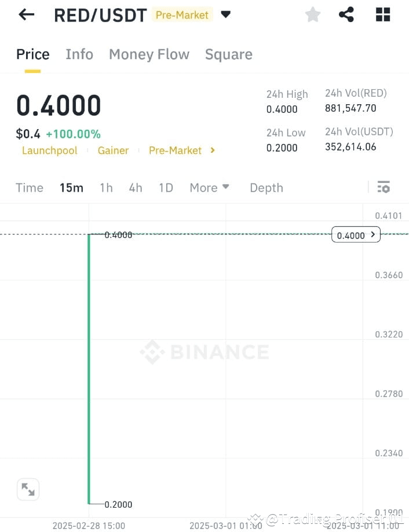
Task: Select the Launchpool label
Action: coord(50,151)
